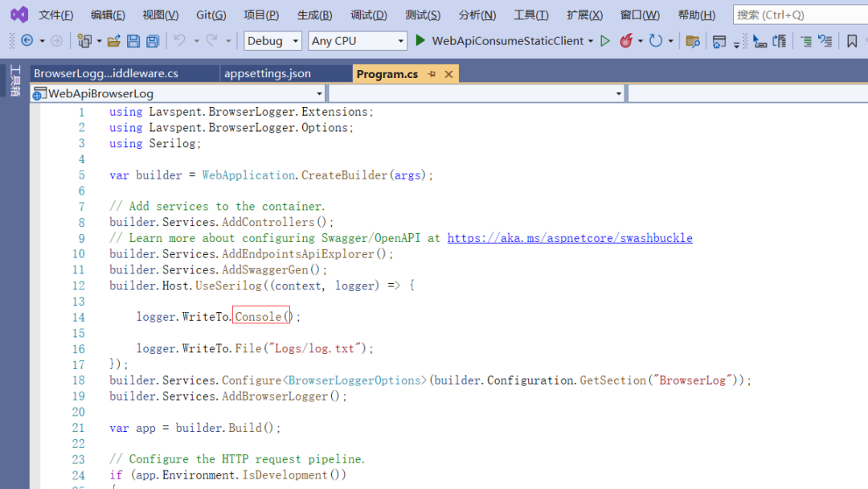The image size is (868, 489).
Task: Click the toggle document layout icon
Action: (x=780, y=41)
